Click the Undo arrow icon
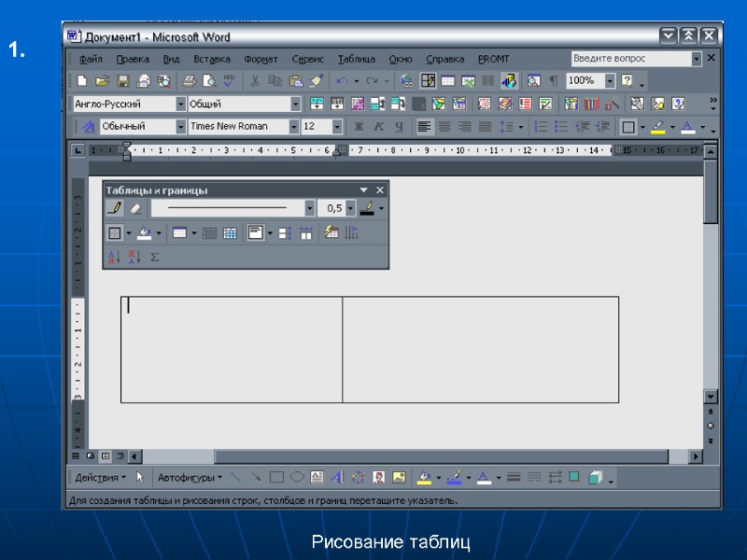747x560 pixels. click(x=342, y=81)
